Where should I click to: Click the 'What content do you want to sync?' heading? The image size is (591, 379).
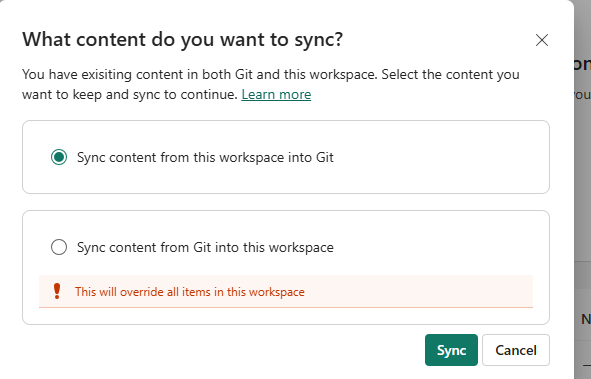[x=182, y=40]
